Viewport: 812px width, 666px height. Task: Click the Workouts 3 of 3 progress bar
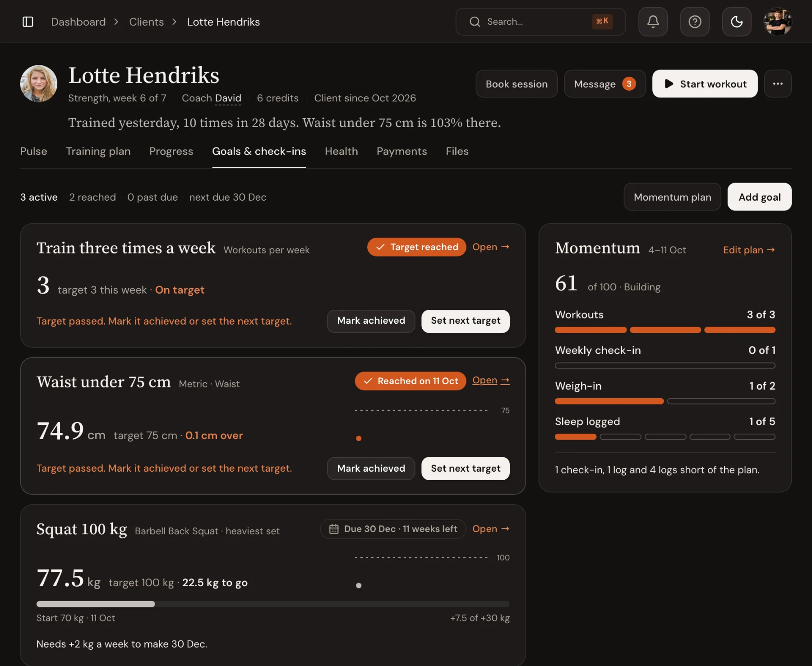point(665,330)
